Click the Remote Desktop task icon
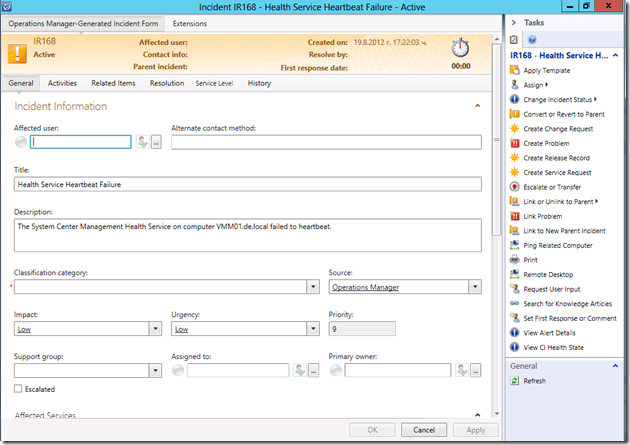The height and width of the screenshot is (445, 630). pos(514,274)
